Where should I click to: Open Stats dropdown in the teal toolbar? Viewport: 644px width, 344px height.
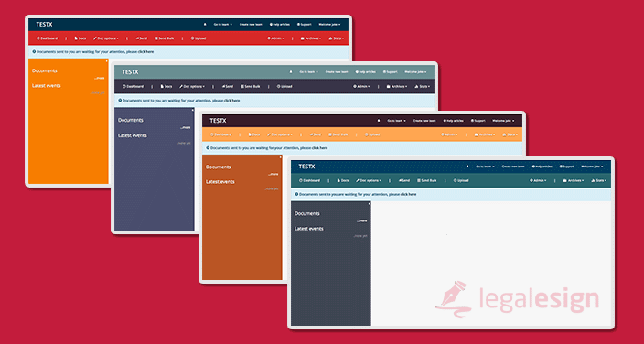point(598,180)
